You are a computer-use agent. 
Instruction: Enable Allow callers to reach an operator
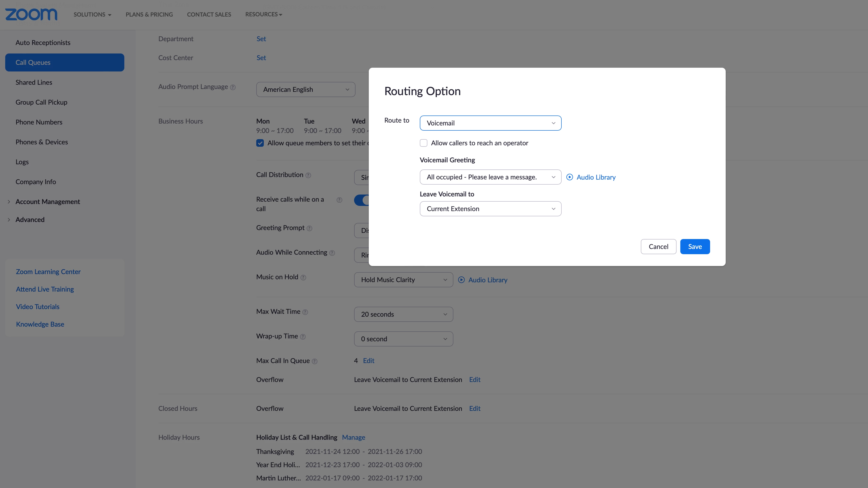click(424, 143)
